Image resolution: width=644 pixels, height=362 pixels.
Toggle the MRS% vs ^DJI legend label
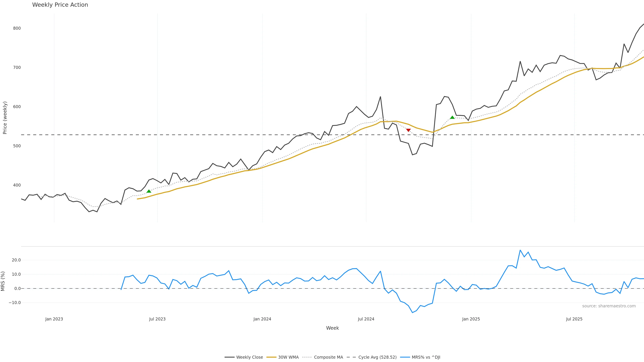426,357
